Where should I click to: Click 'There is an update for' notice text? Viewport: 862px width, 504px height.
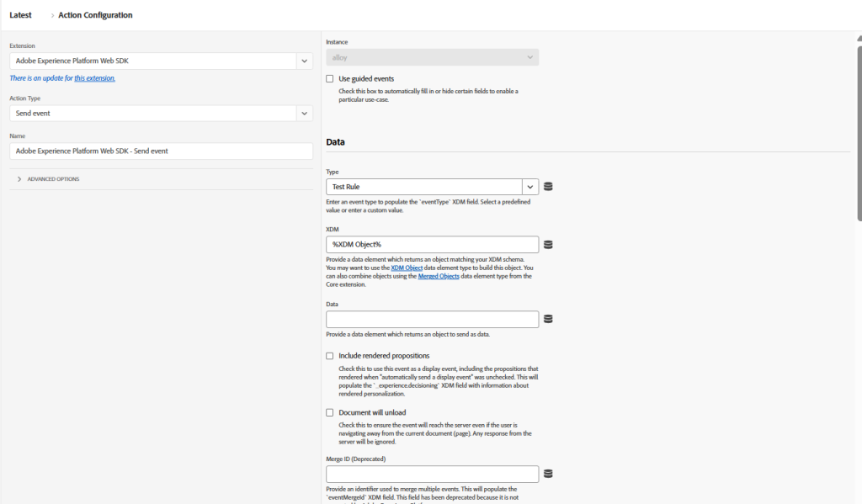41,78
